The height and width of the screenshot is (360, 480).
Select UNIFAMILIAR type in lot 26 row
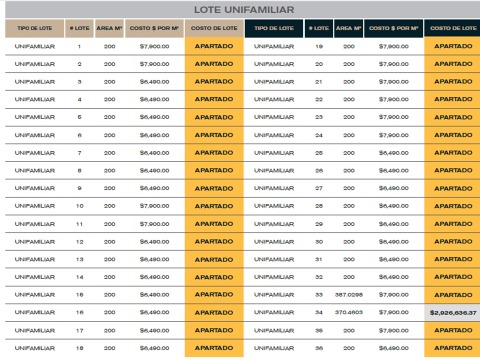[x=274, y=171]
